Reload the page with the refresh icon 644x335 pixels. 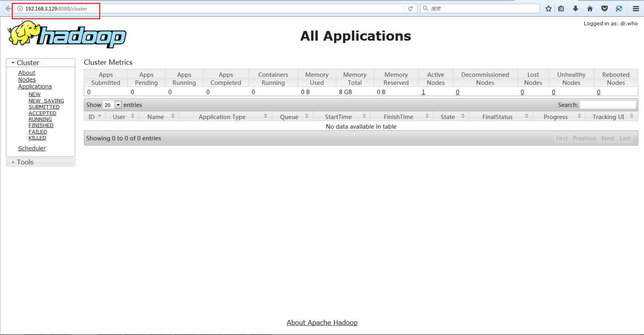coord(410,8)
